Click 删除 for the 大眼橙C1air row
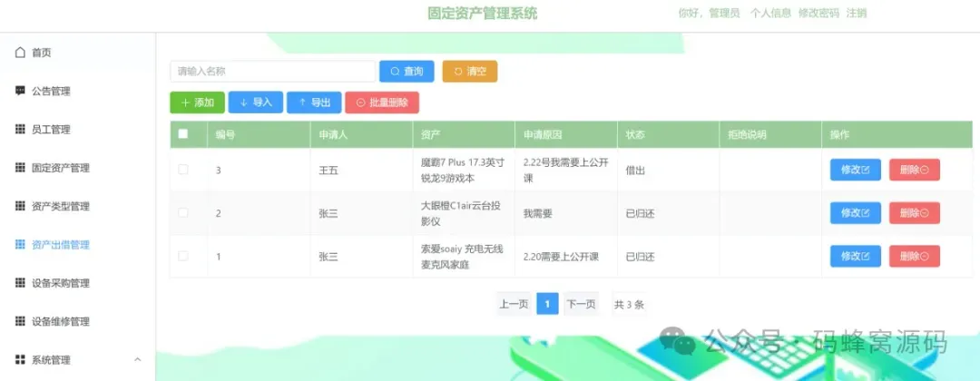980x381 pixels. [x=915, y=213]
